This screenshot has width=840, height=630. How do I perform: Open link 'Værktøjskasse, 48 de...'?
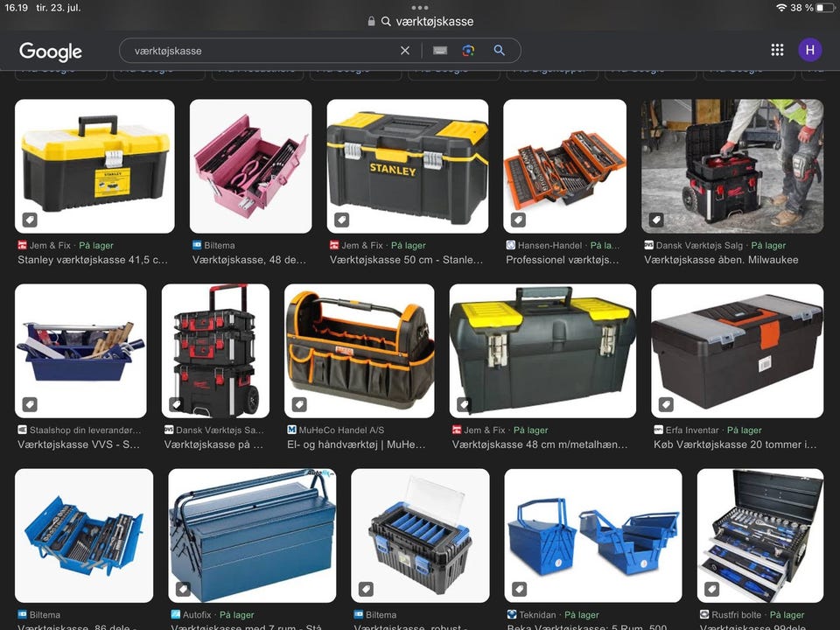249,260
